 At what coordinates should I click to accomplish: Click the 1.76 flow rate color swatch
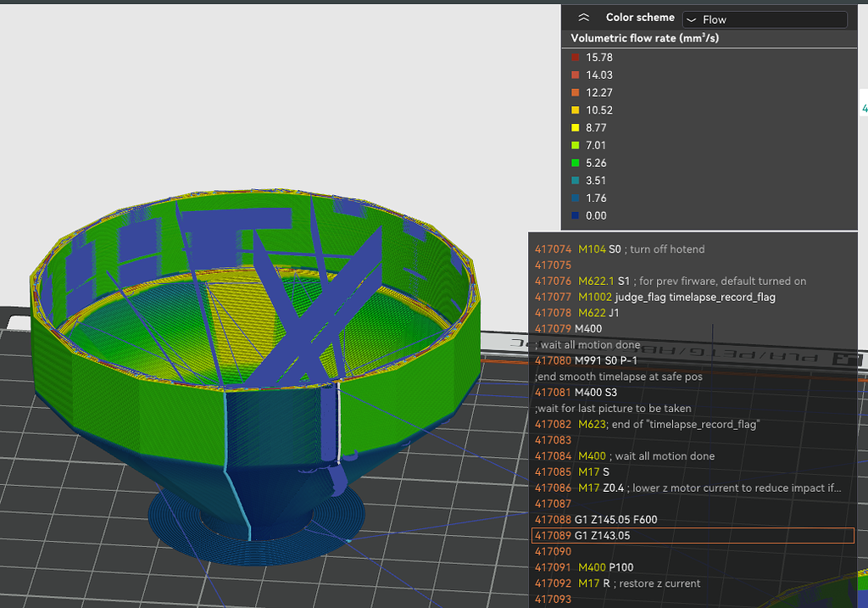(x=576, y=198)
